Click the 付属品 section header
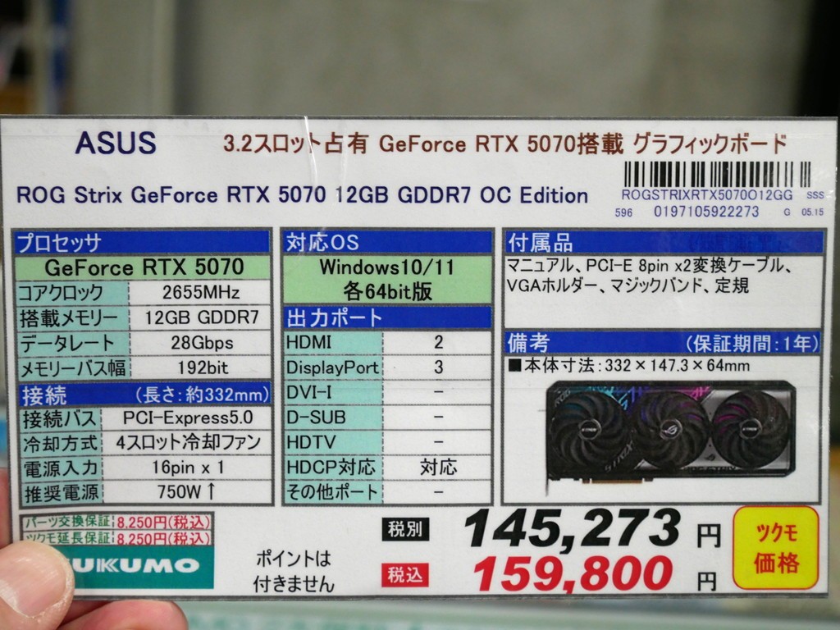This screenshot has width=840, height=630. pyautogui.click(x=664, y=243)
